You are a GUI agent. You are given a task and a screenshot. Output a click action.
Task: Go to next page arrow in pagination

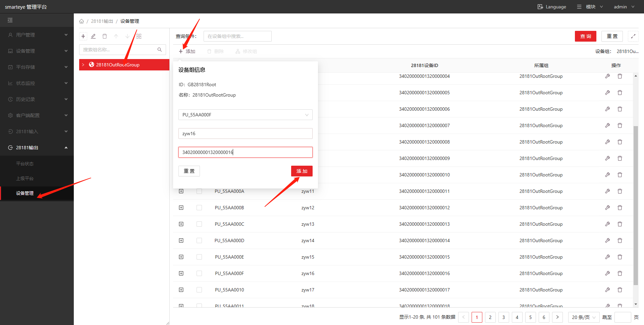tap(557, 317)
